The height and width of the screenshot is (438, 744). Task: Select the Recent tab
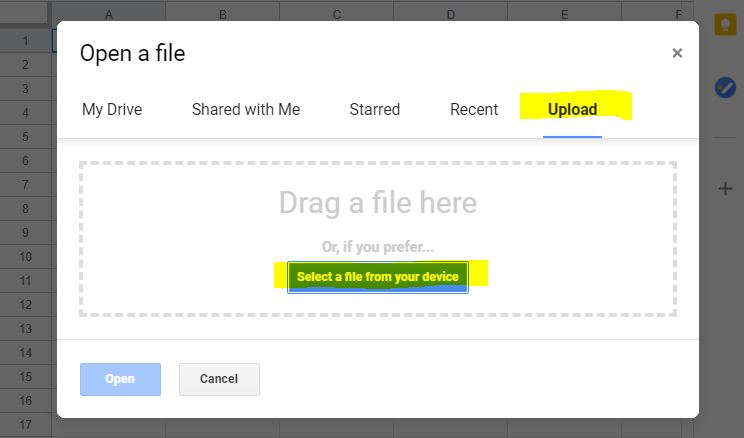click(474, 110)
